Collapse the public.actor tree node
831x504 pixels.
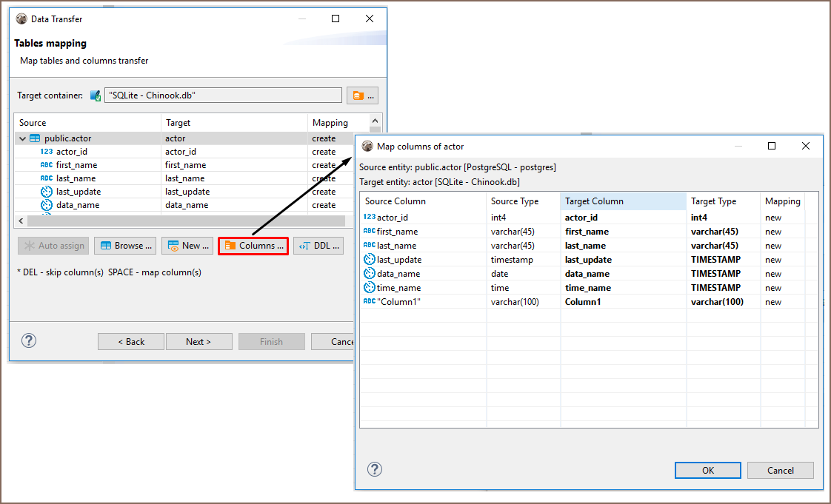point(22,138)
